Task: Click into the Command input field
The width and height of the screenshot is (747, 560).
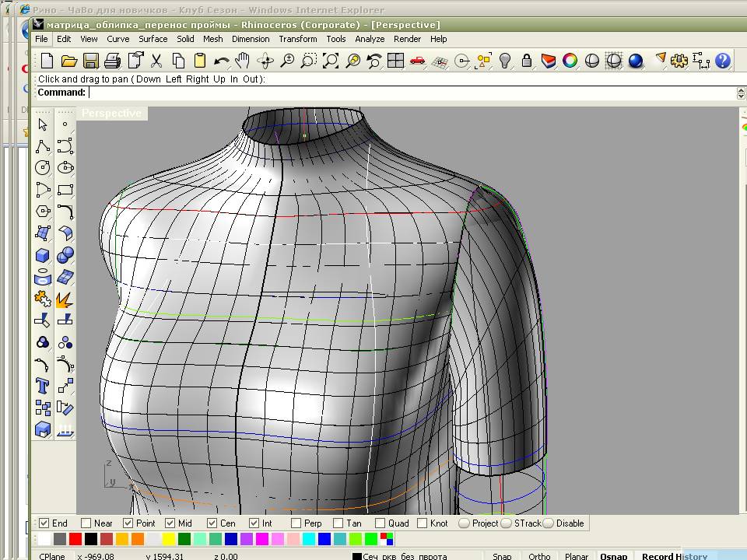Action: click(389, 93)
